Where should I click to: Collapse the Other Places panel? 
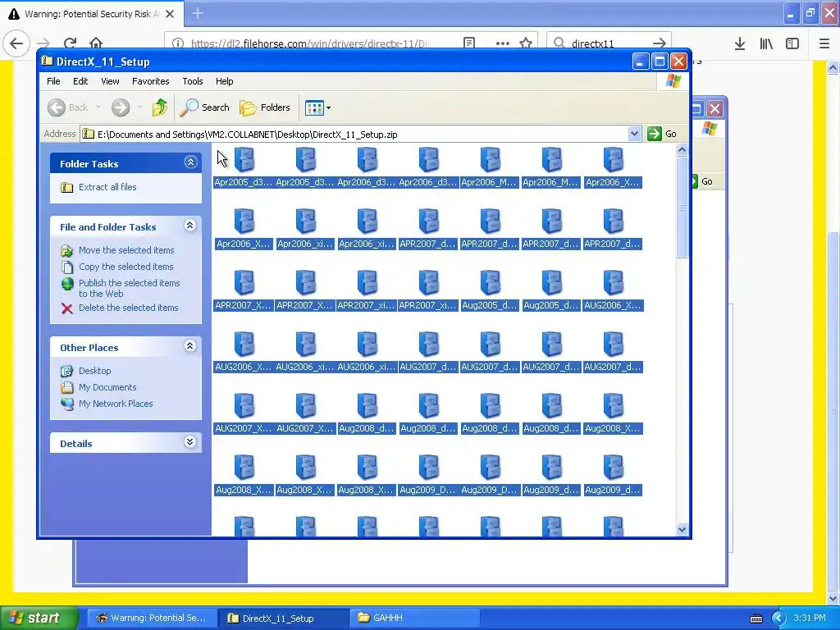[x=190, y=346]
